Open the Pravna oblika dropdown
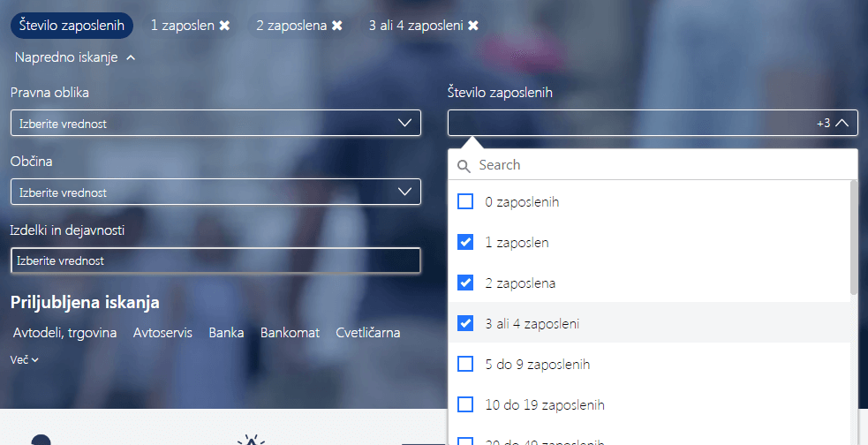 (215, 124)
